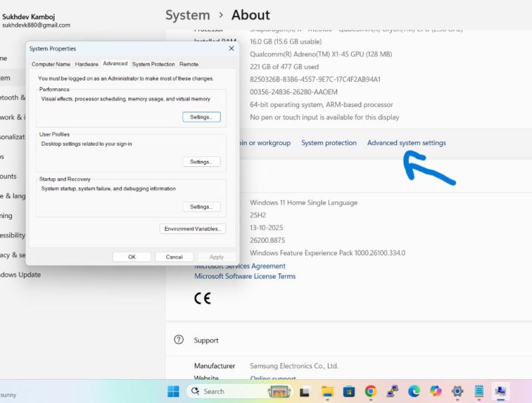Click the Support question mark icon

click(179, 340)
